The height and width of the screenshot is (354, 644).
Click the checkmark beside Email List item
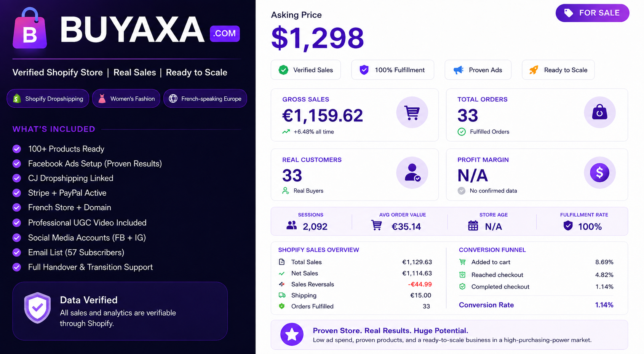pyautogui.click(x=17, y=252)
